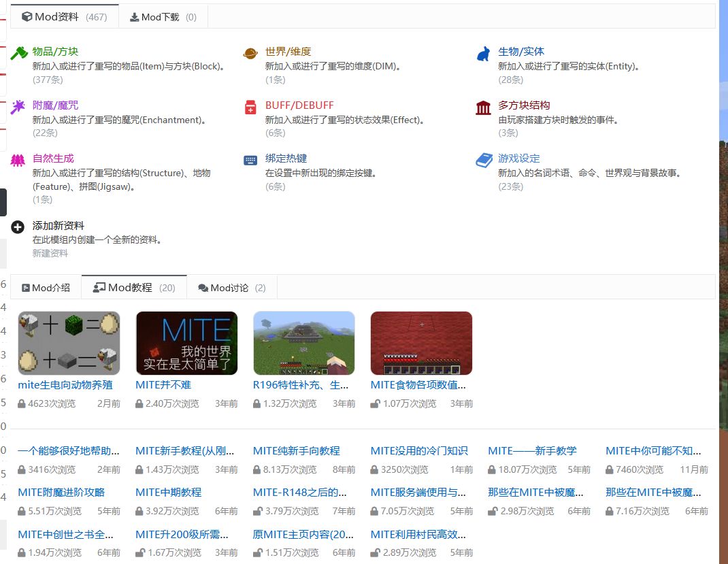728x564 pixels.
Task: Click the 自然生成 structure category icon
Action: (18, 159)
